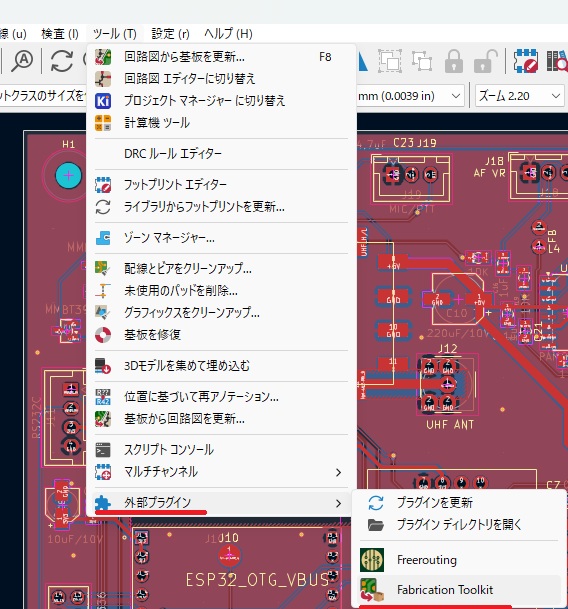Open the 設定 (r) menu
Viewport: 568px width, 609px height.
click(171, 34)
